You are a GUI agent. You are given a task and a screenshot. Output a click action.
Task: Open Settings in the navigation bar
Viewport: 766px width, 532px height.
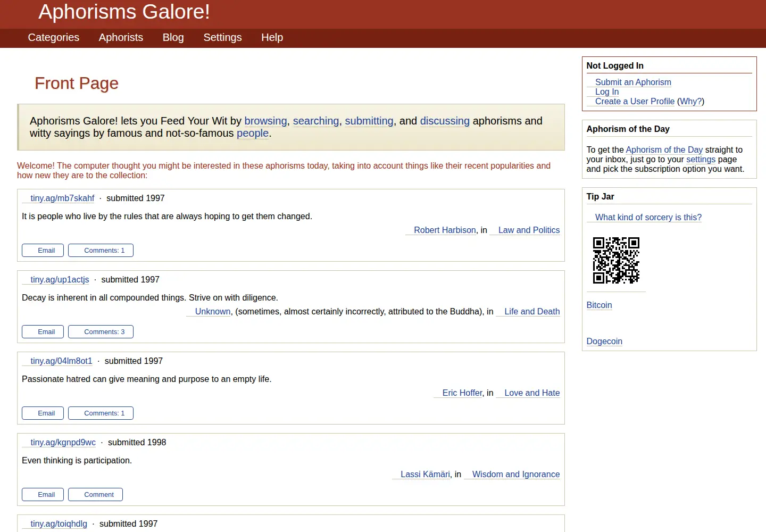point(222,37)
